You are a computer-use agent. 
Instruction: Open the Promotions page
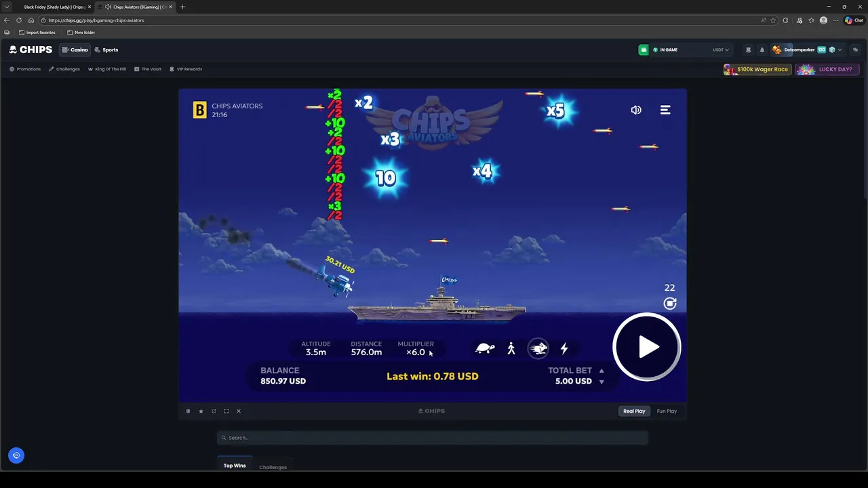(x=25, y=69)
